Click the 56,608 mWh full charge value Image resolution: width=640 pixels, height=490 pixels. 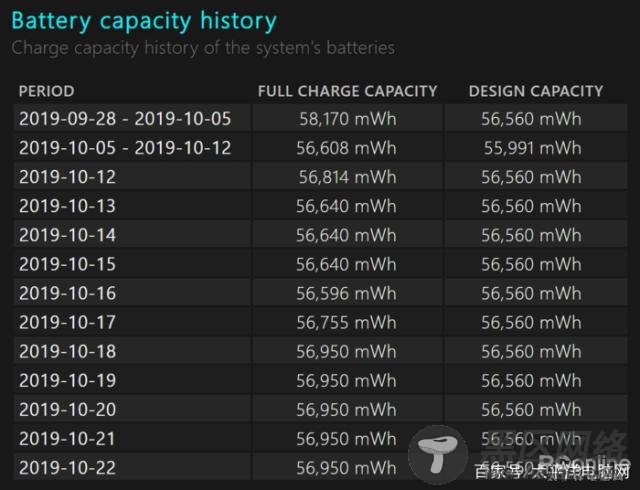(x=346, y=148)
